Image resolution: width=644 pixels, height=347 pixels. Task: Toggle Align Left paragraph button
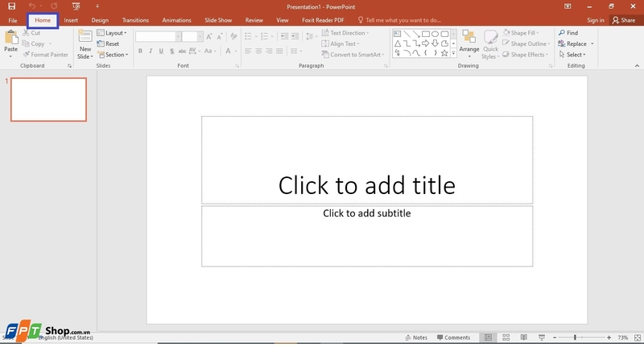[x=248, y=51]
